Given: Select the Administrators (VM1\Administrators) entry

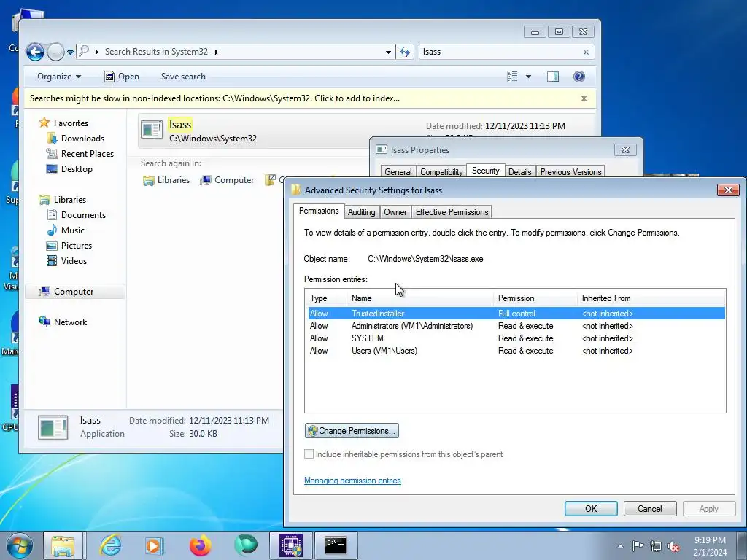Looking at the screenshot, I should coord(516,326).
